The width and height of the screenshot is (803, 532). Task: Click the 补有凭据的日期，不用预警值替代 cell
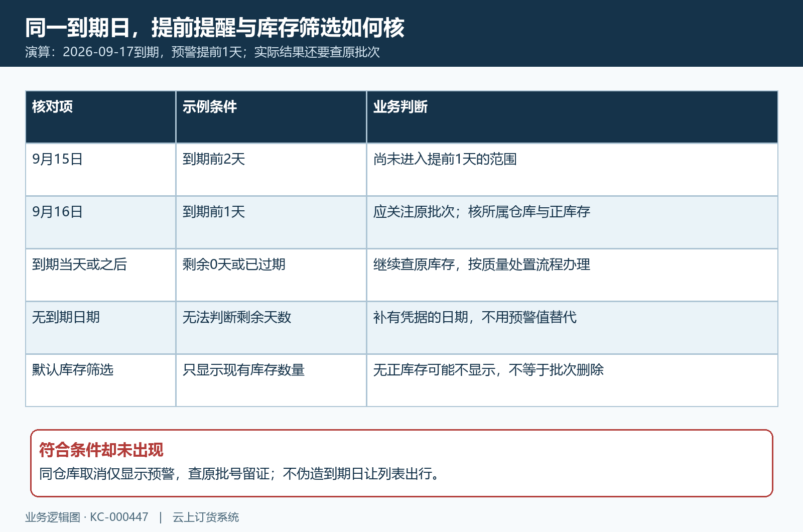point(572,328)
